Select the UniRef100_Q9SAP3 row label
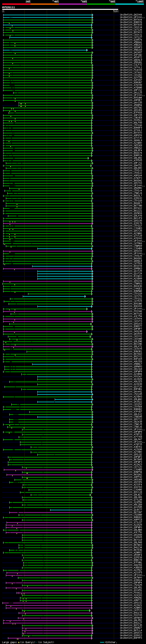 tap(131, 47)
